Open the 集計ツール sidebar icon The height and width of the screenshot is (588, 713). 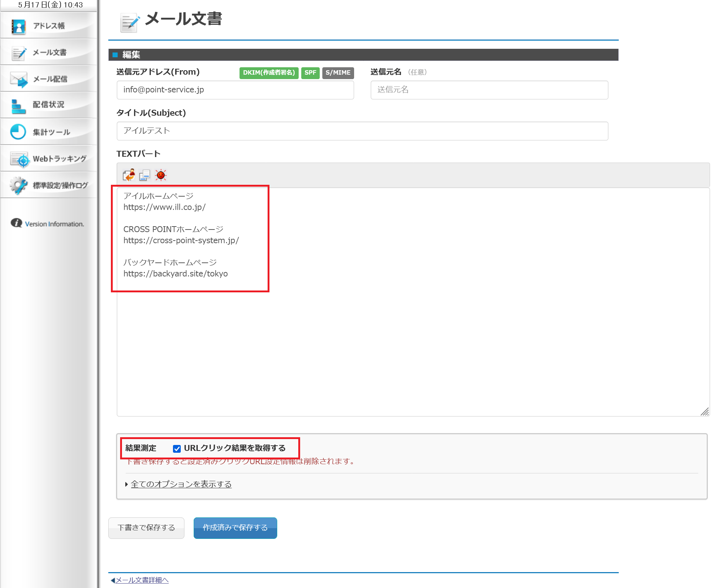[x=18, y=132]
